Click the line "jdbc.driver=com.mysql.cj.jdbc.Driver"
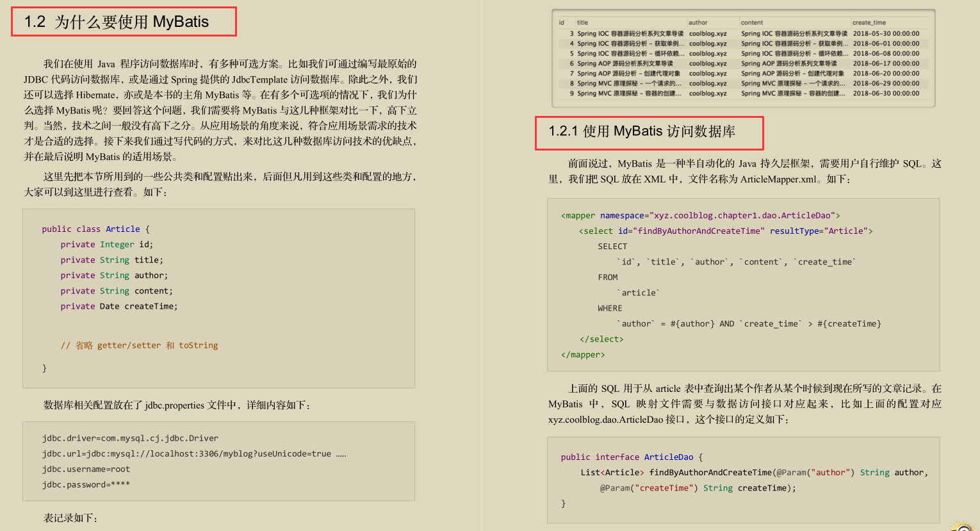 130,438
